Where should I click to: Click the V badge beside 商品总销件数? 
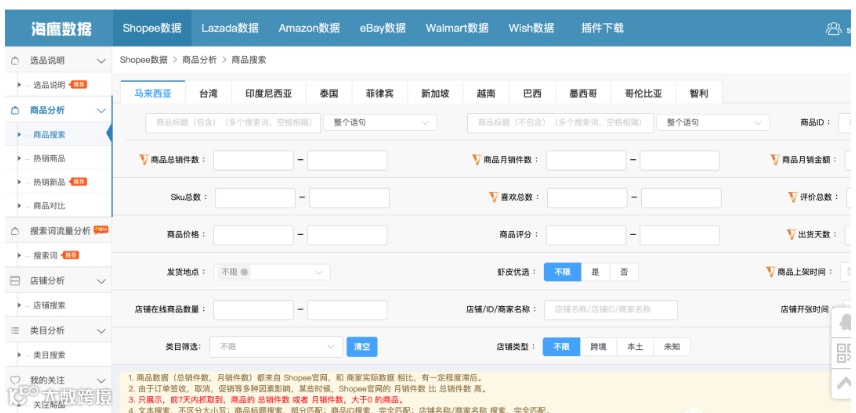point(144,160)
